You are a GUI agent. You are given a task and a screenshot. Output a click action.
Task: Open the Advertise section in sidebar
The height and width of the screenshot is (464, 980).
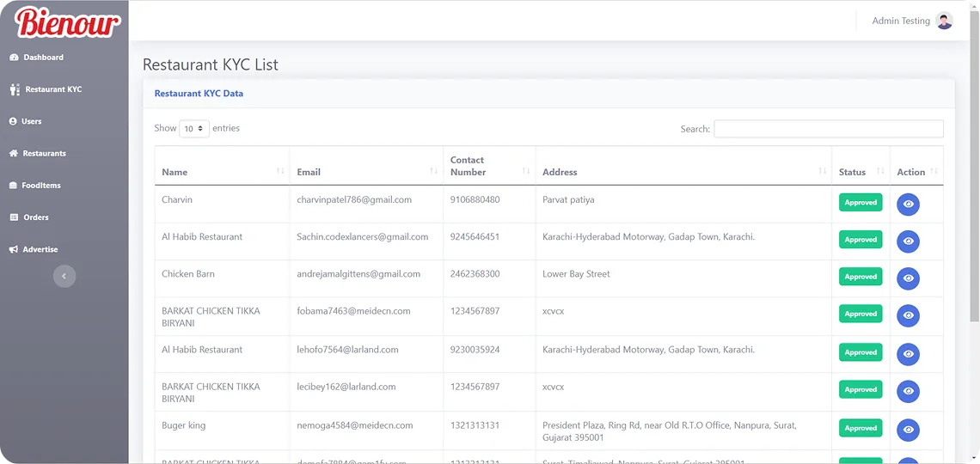[34, 249]
